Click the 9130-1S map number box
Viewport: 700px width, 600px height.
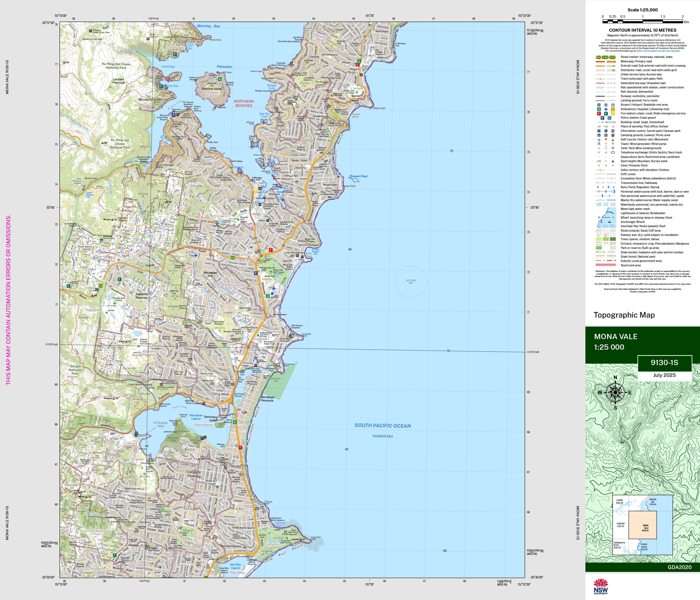(664, 363)
